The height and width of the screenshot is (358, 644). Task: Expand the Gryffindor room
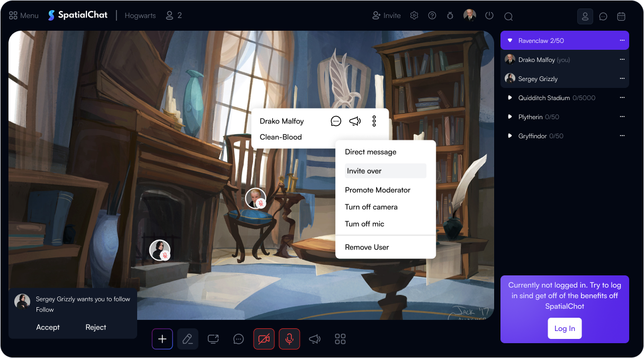510,136
